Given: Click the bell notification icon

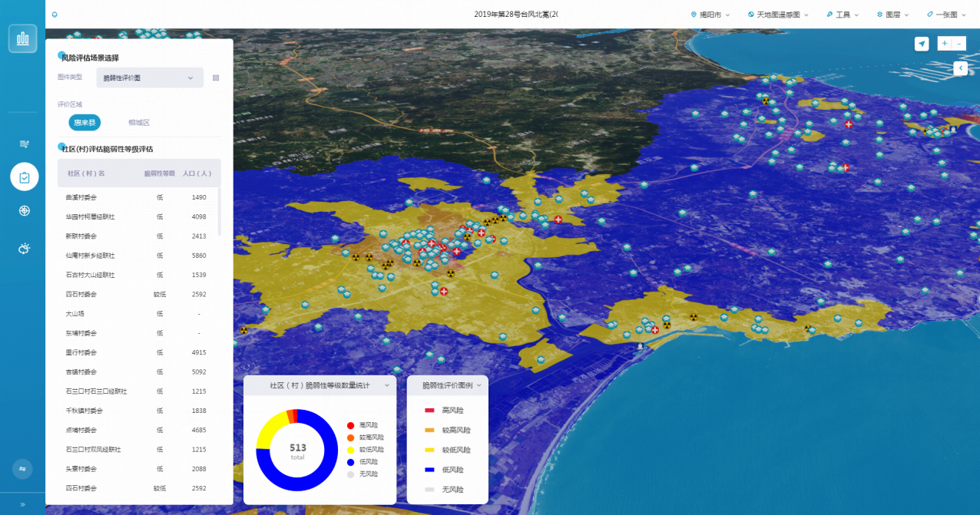Looking at the screenshot, I should point(55,15).
